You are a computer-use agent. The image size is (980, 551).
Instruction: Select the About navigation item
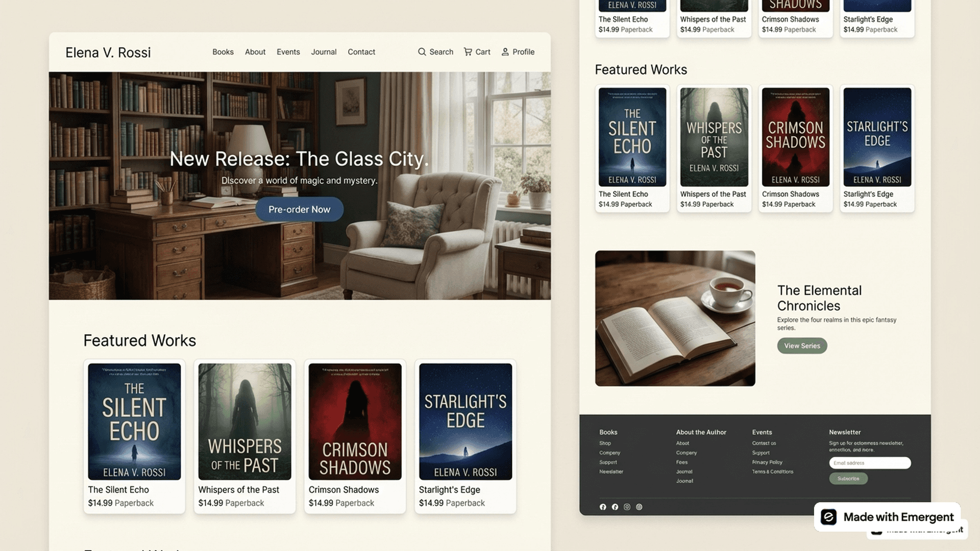[x=255, y=52]
